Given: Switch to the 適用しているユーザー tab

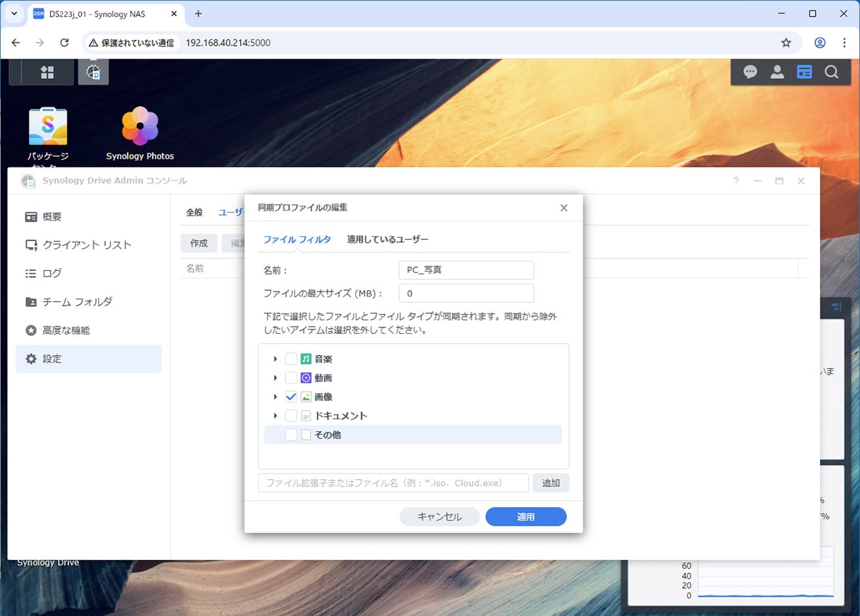Looking at the screenshot, I should coord(388,239).
